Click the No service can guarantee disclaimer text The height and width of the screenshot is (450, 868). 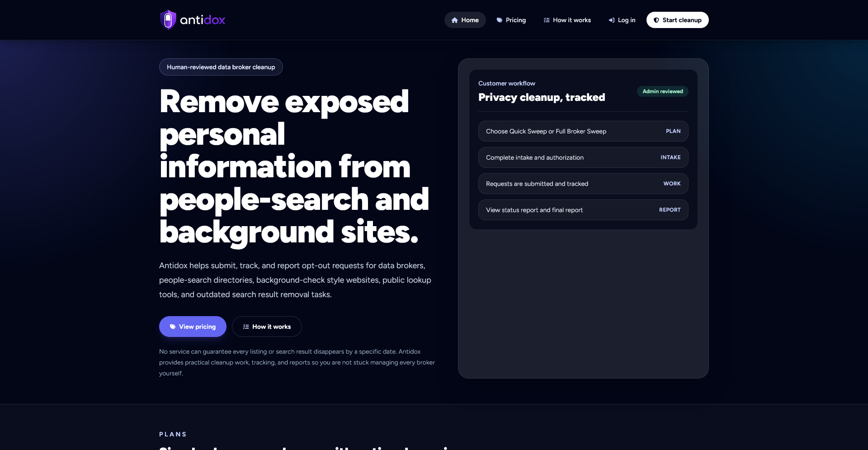297,362
